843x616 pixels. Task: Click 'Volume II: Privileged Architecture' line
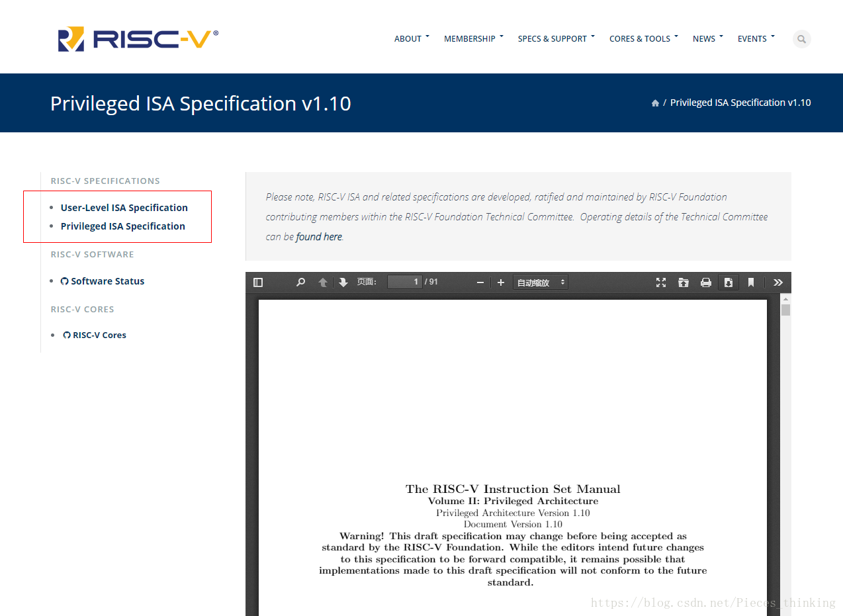point(513,501)
